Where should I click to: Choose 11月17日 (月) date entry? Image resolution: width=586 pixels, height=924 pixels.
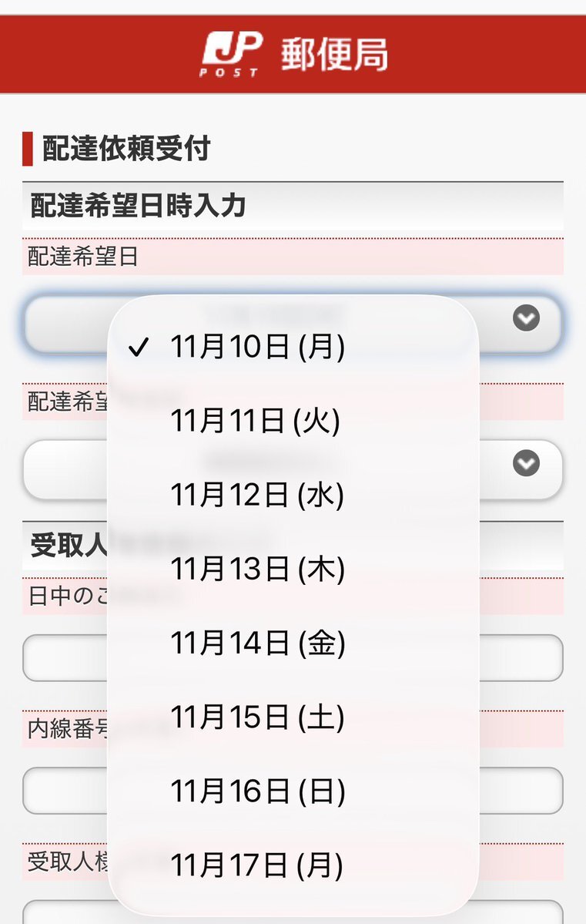(x=257, y=865)
